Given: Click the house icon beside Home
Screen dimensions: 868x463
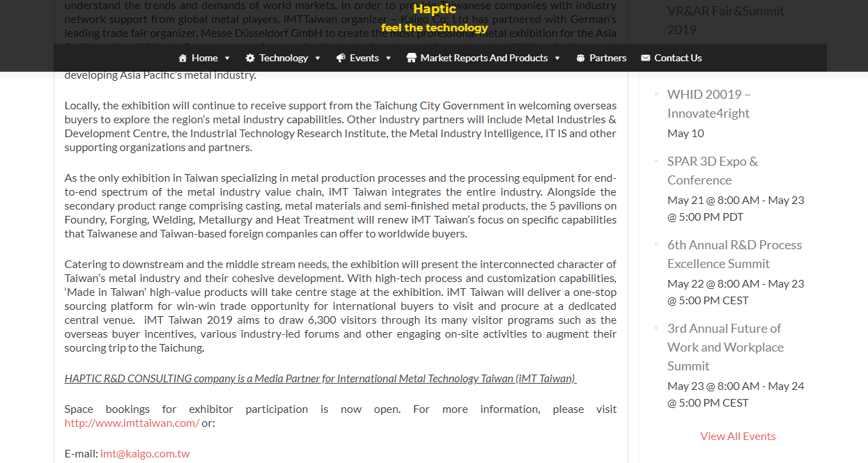Looking at the screenshot, I should 183,58.
